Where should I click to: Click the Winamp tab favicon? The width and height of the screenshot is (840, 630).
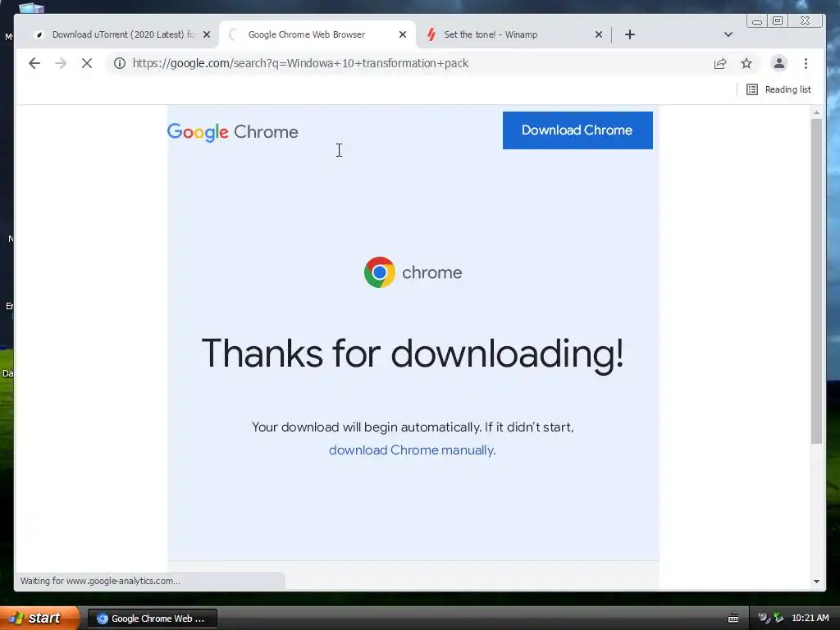[431, 34]
